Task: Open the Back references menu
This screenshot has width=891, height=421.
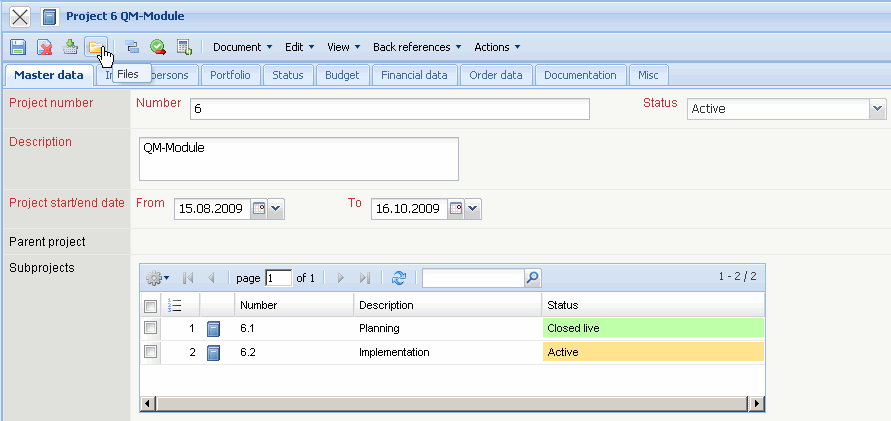Action: click(x=417, y=47)
